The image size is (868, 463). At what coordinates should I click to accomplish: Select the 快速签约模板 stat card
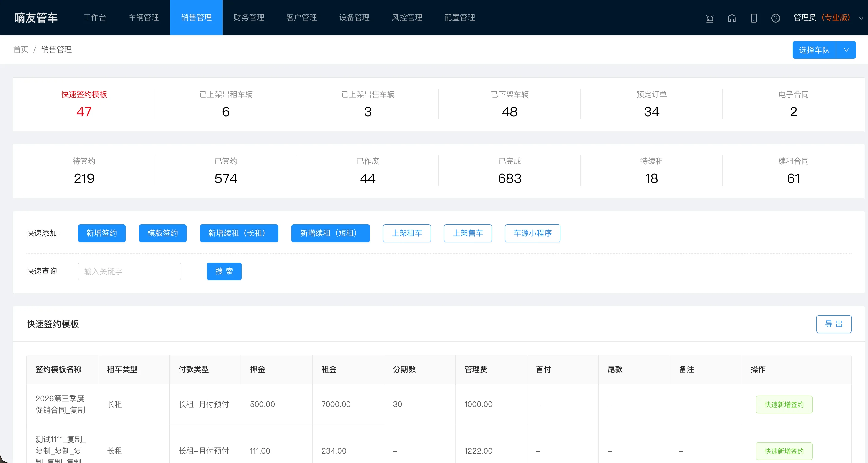(x=84, y=104)
